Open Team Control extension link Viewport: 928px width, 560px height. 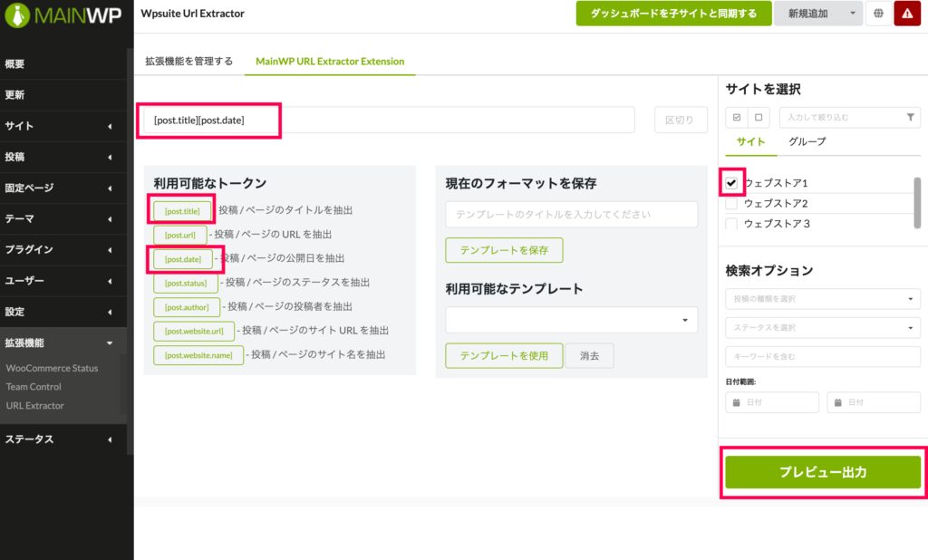34,387
